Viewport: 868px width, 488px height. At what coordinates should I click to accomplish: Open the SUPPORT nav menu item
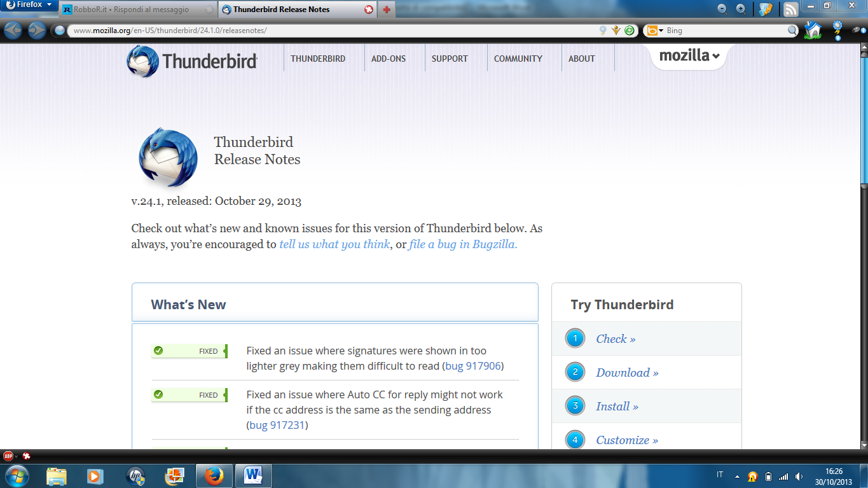pyautogui.click(x=450, y=59)
